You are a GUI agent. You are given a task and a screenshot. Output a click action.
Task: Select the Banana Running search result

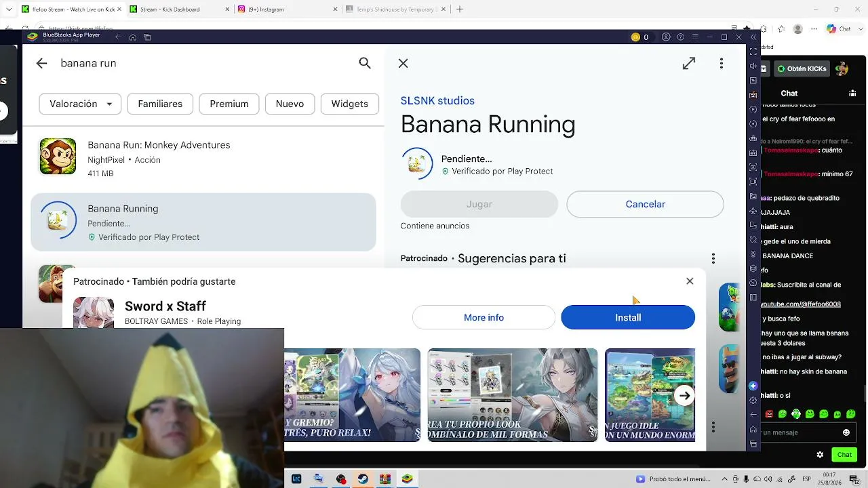click(203, 222)
